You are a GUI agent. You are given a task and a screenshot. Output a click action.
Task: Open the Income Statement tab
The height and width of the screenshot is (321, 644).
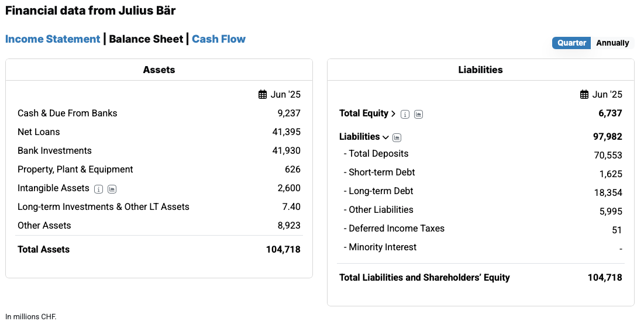click(53, 39)
